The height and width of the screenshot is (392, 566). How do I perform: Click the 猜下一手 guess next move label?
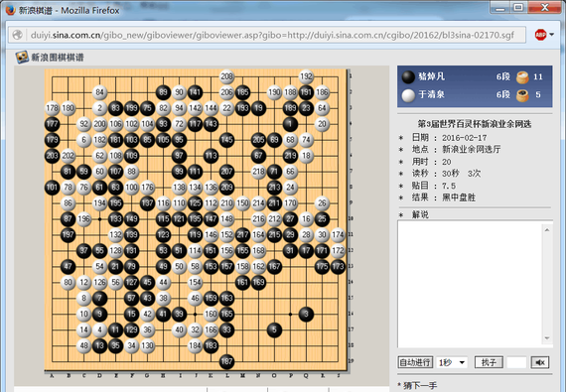click(420, 385)
